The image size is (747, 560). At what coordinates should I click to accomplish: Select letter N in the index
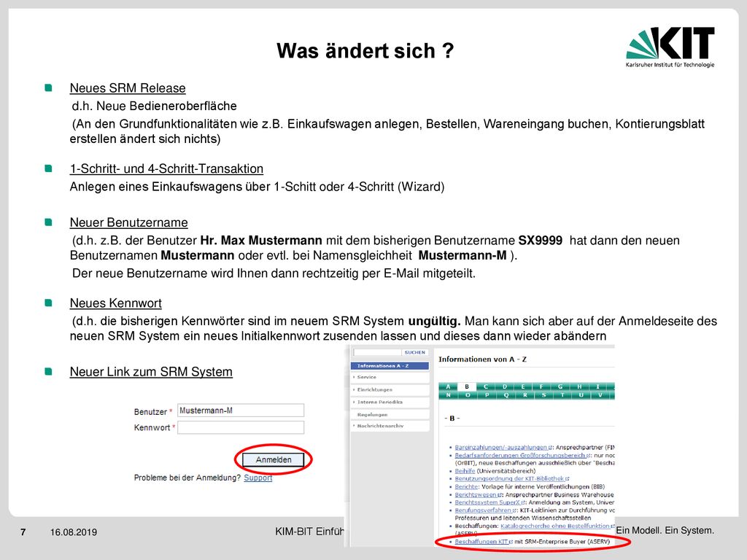[449, 395]
